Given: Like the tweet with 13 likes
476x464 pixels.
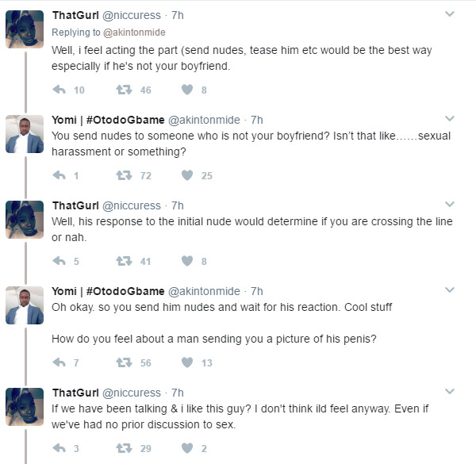Looking at the screenshot, I should click(187, 362).
